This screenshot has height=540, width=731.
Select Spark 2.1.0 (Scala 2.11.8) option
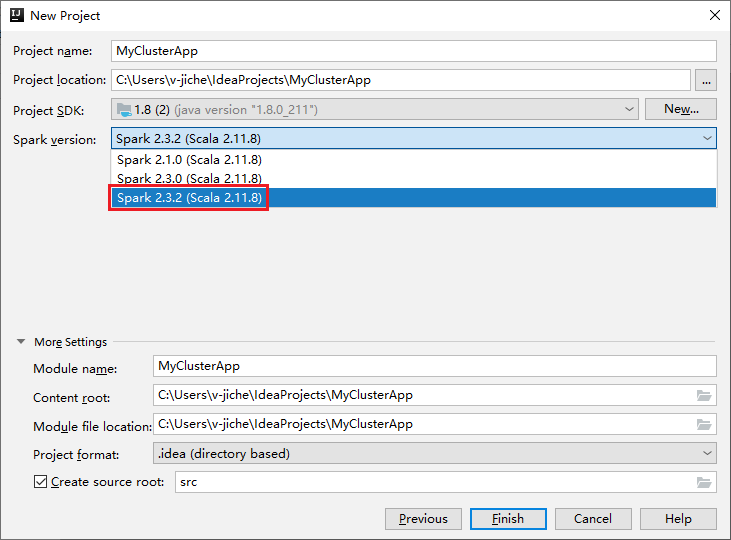[414, 159]
